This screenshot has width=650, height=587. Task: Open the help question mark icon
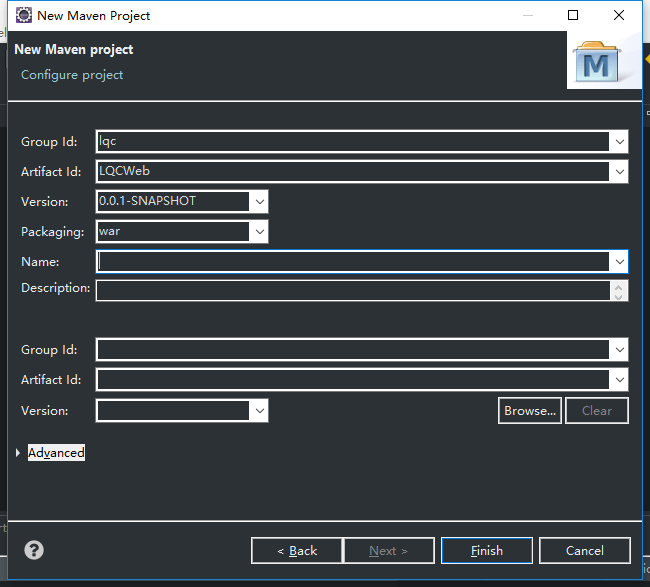pos(34,550)
